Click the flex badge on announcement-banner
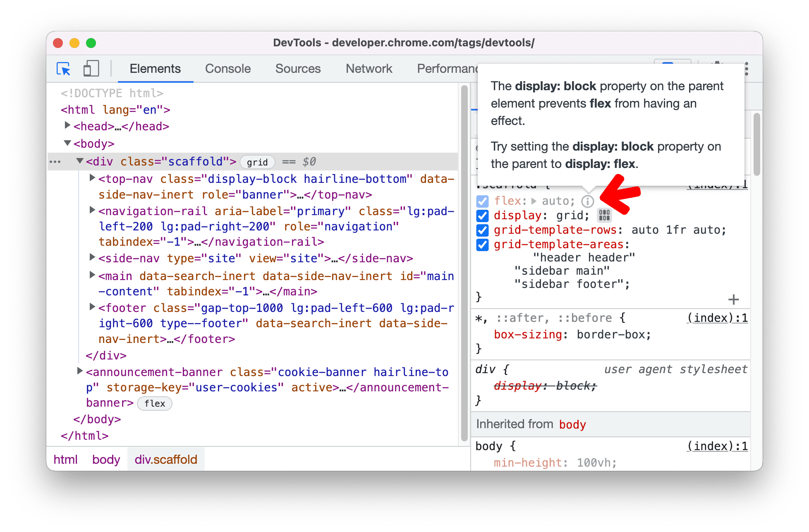This screenshot has width=809, height=532. click(156, 404)
